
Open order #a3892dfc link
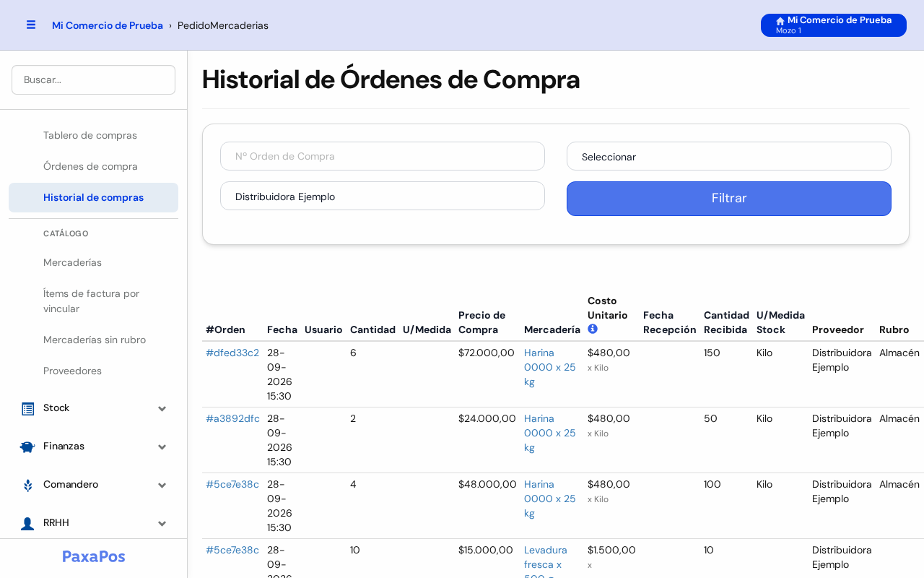(232, 418)
